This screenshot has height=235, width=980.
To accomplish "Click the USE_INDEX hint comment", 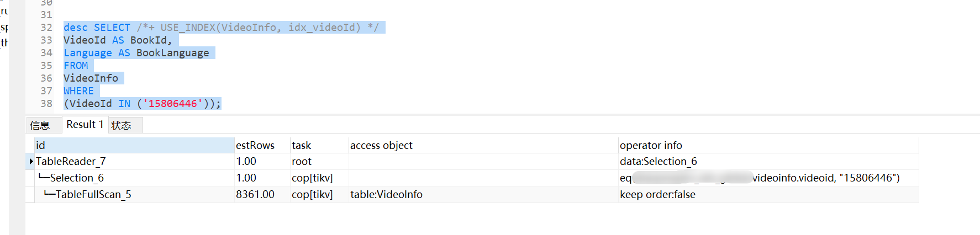I will click(x=258, y=28).
